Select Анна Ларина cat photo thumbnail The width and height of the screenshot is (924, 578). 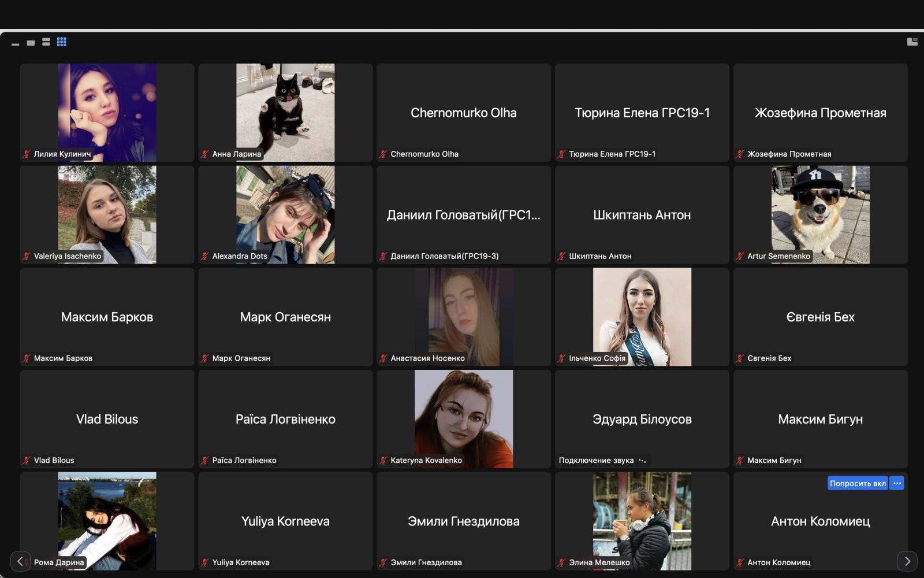point(285,113)
